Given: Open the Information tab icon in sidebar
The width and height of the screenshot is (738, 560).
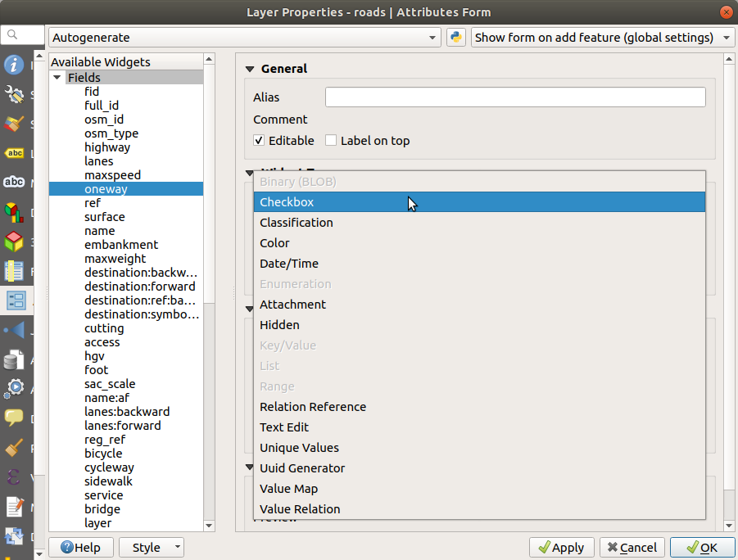Looking at the screenshot, I should [14, 65].
